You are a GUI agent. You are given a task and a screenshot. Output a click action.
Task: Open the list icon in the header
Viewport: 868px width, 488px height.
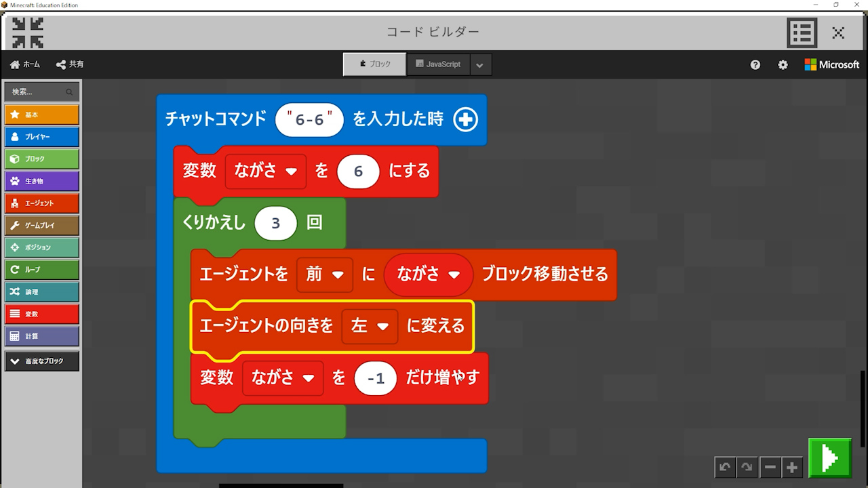[802, 32]
